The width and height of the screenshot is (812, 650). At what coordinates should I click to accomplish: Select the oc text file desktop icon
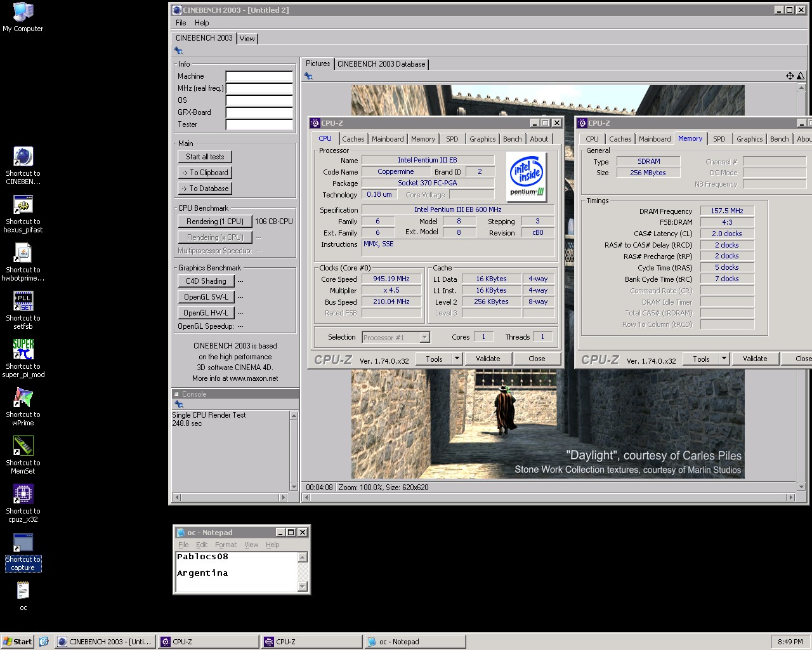23,596
